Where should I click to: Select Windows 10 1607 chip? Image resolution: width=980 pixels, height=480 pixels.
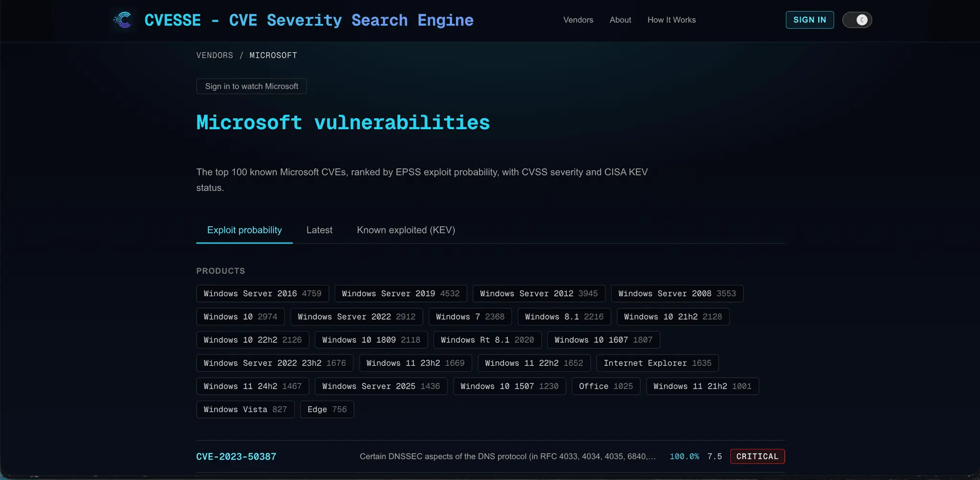[x=603, y=340]
